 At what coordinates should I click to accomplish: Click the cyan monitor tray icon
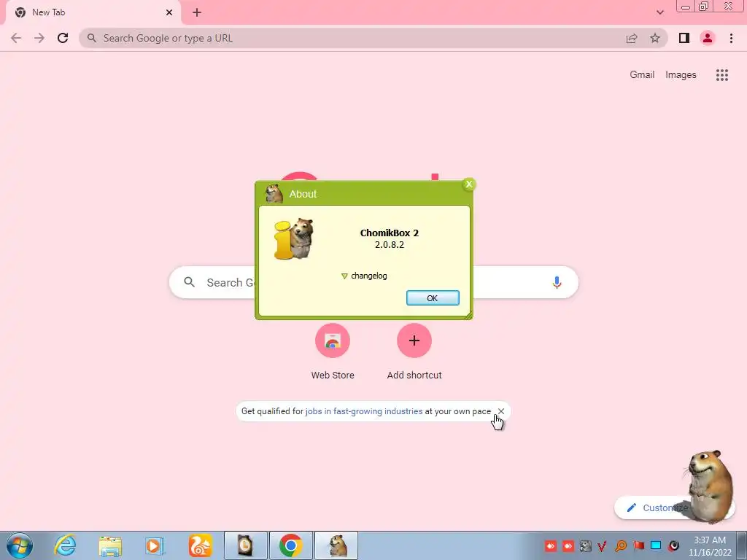(656, 545)
